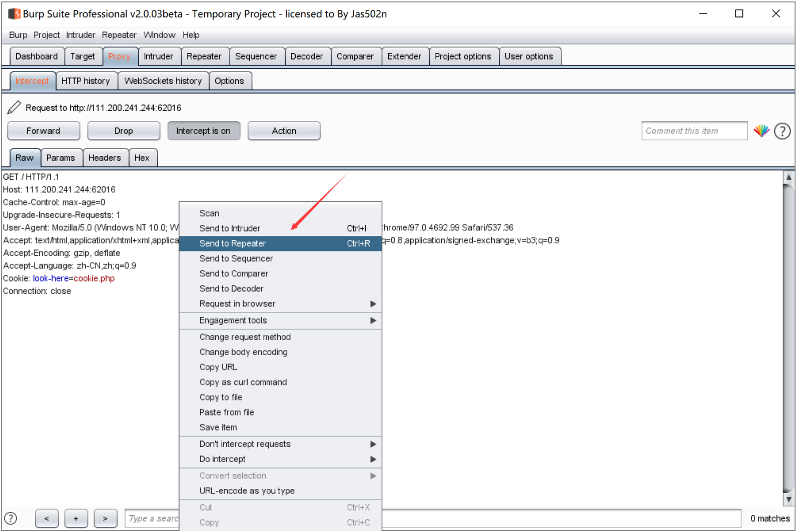Switch to Params view tab
Screen dimensions: 797x532
pyautogui.click(x=61, y=158)
